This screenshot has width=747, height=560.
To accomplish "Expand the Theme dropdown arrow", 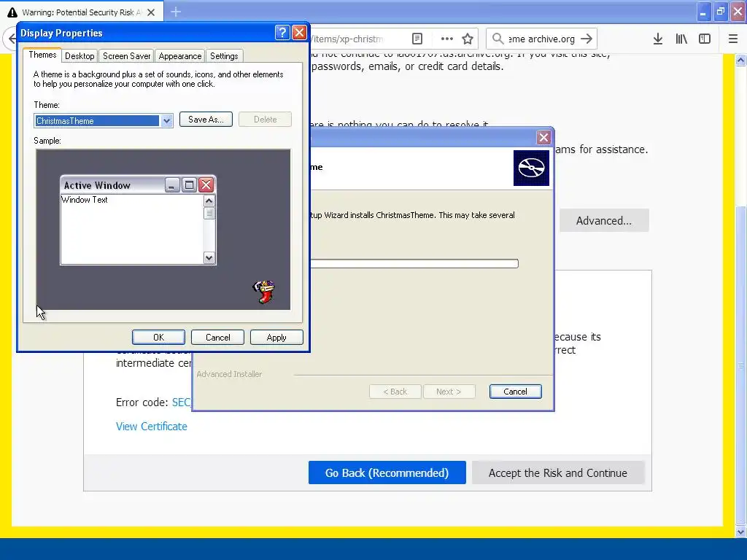I will [x=166, y=121].
